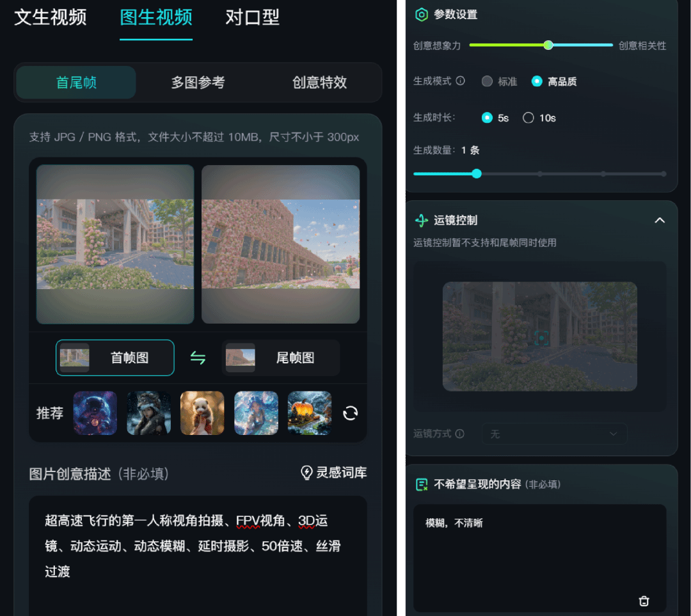Image resolution: width=691 pixels, height=616 pixels.
Task: Swap first and tail frames icon
Action: 198,358
